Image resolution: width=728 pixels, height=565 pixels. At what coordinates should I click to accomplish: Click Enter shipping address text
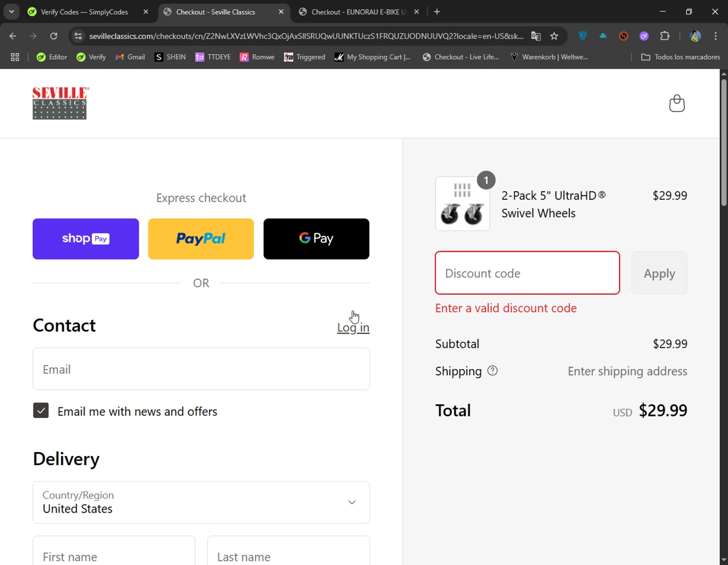pos(628,371)
